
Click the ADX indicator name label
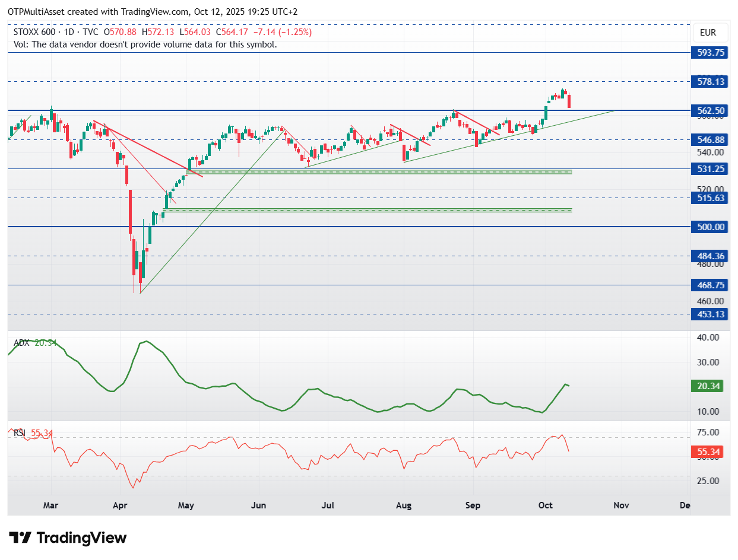tap(23, 343)
